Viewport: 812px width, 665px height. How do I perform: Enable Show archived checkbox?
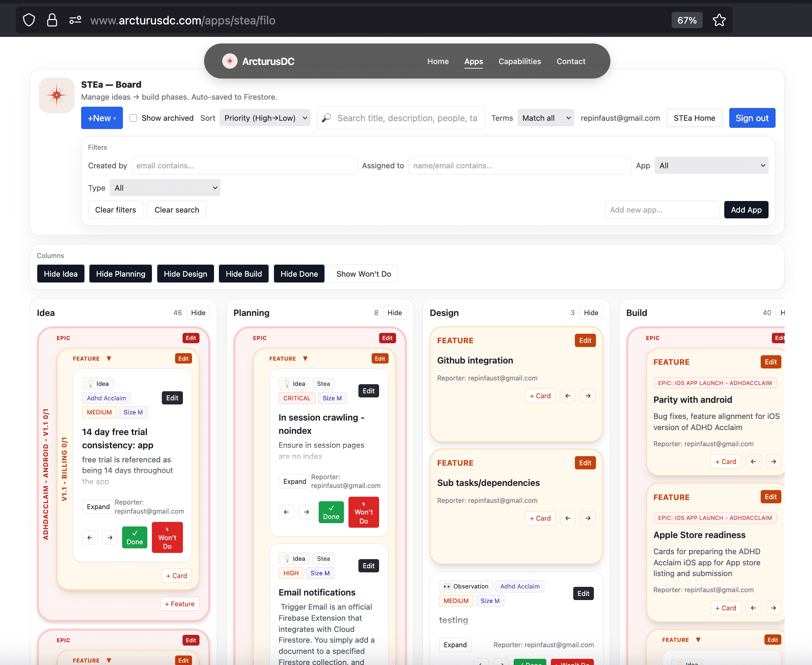[133, 118]
